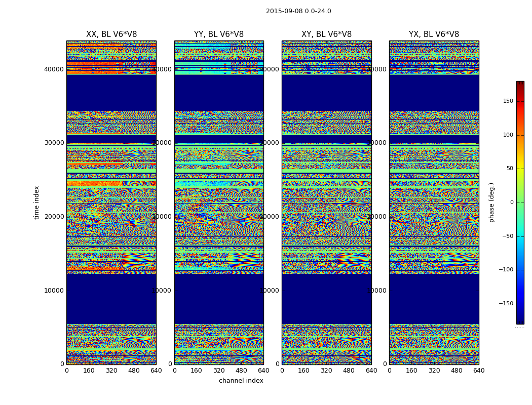Click the upper dark blue band in YX panel
This screenshot has width=532, height=405.
tap(434, 92)
